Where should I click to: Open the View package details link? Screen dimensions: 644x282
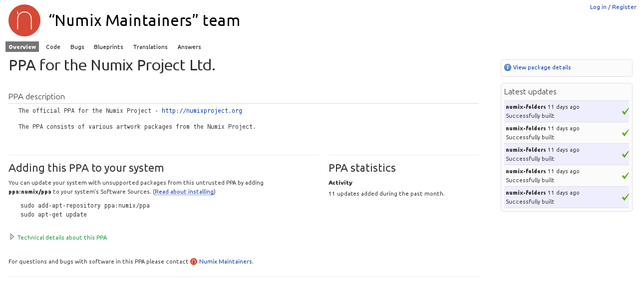tap(542, 67)
